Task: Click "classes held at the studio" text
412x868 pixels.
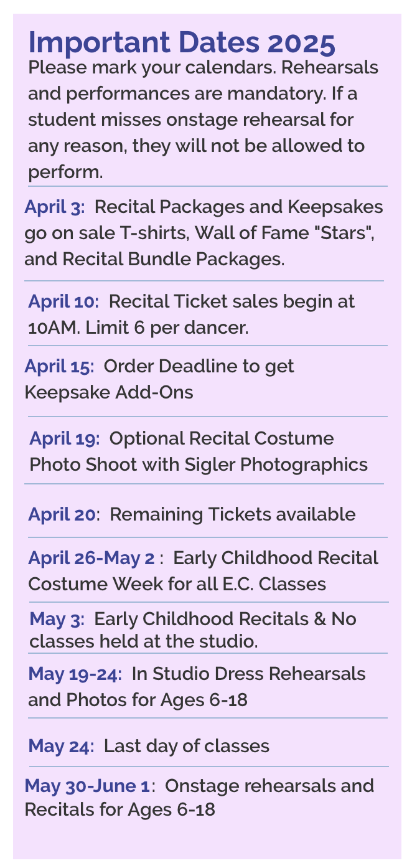Action: coord(143,640)
